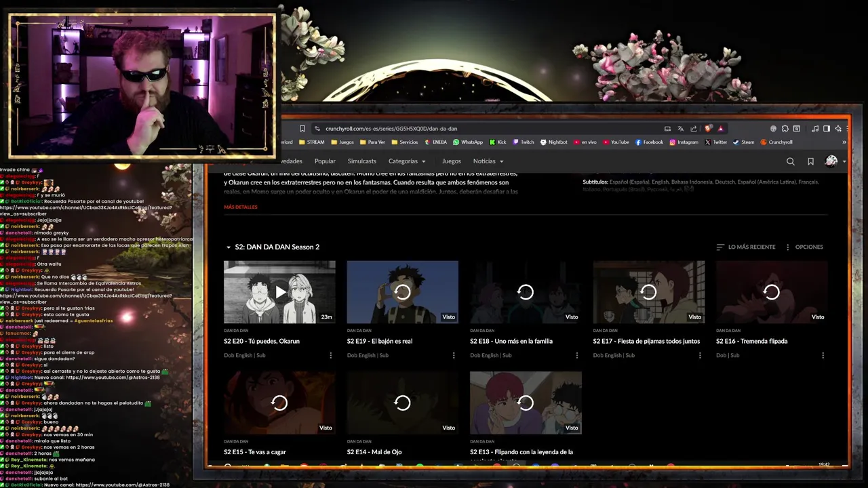Open the Brave Shields lion icon
The image size is (868, 488).
[x=709, y=129]
